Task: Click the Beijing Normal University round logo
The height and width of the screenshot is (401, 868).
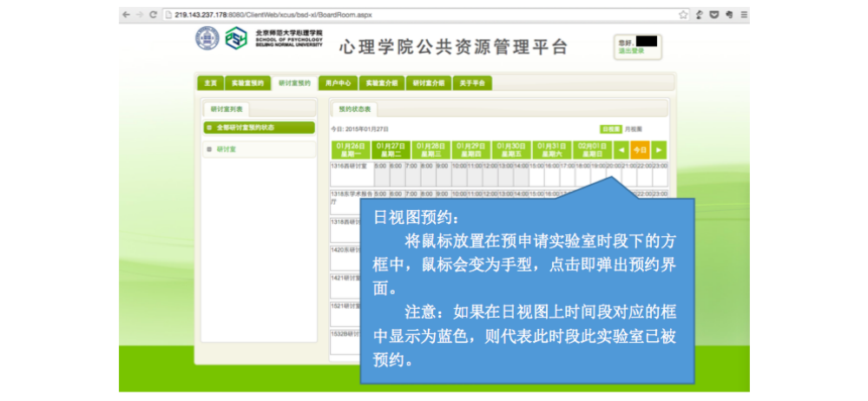Action: coord(207,38)
